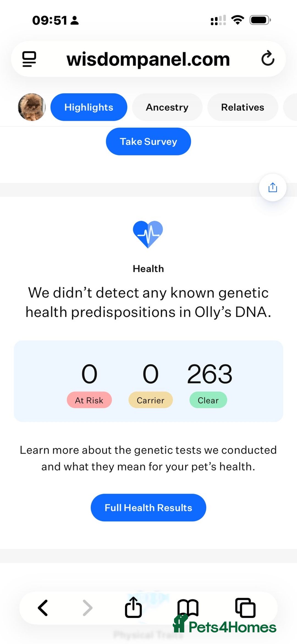Tap the yellow Carrier badge
Viewport: 297px width, 644px height.
[150, 400]
